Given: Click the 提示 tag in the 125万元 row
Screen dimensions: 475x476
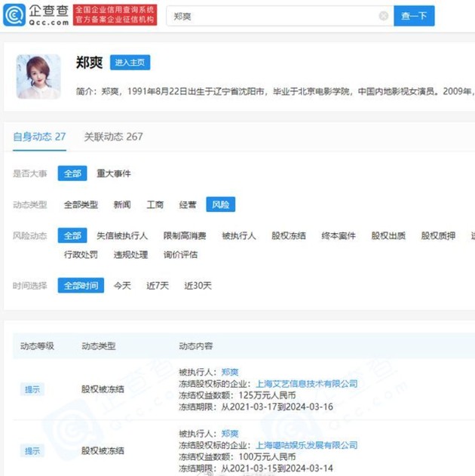Looking at the screenshot, I should [32, 389].
